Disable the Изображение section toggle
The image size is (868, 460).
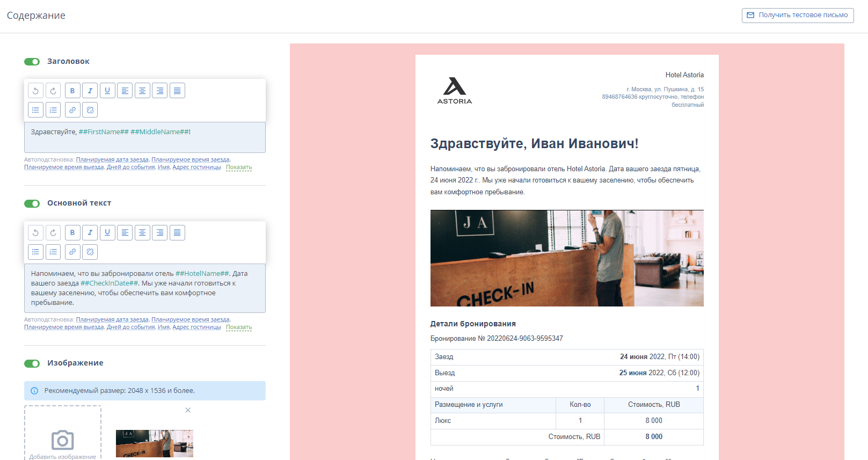click(x=32, y=363)
